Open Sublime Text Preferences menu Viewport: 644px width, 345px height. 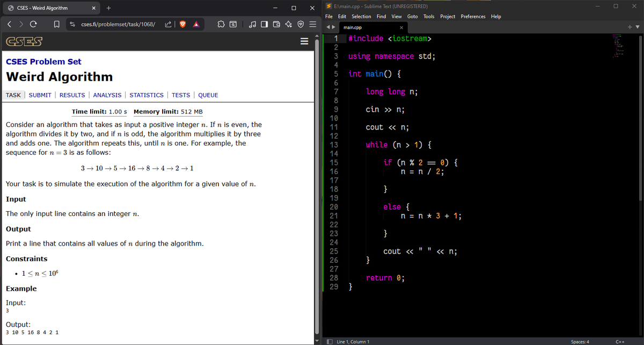coord(473,17)
